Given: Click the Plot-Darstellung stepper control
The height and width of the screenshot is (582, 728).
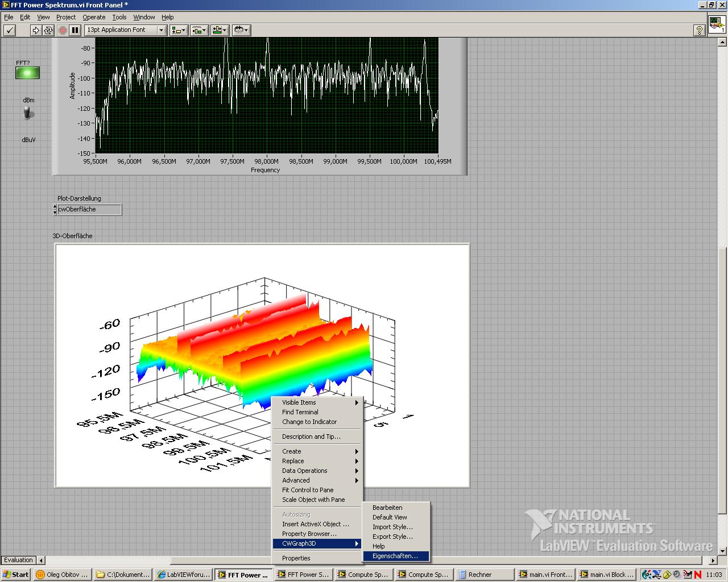Looking at the screenshot, I should click(x=55, y=209).
